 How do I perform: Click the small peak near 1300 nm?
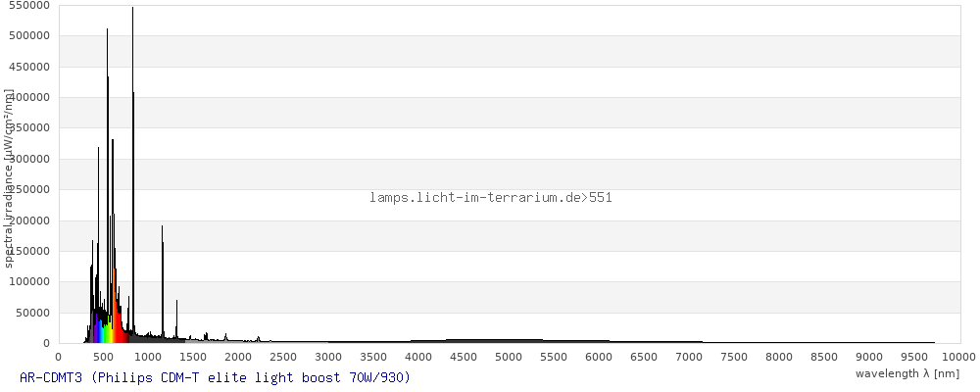176,318
